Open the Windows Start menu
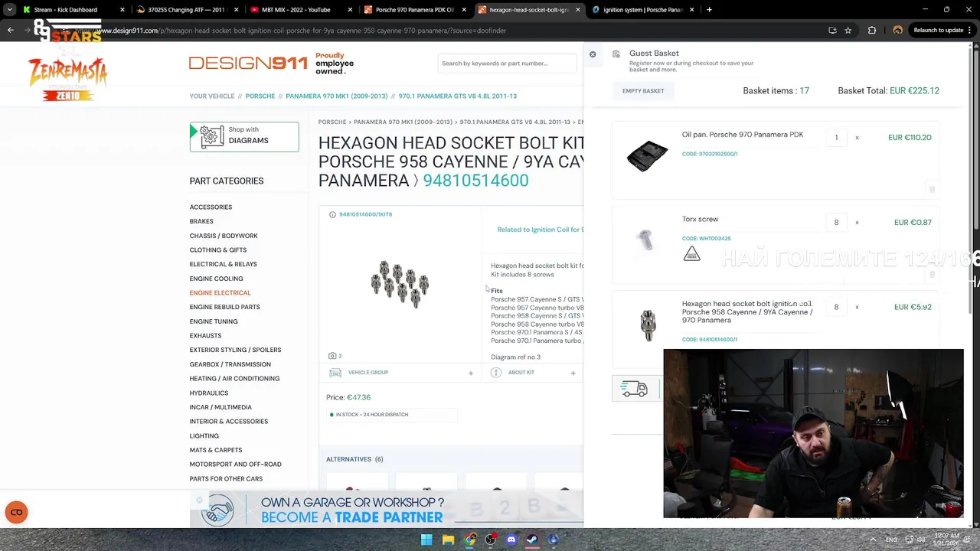Screen dimensions: 980x551 (x=426, y=540)
